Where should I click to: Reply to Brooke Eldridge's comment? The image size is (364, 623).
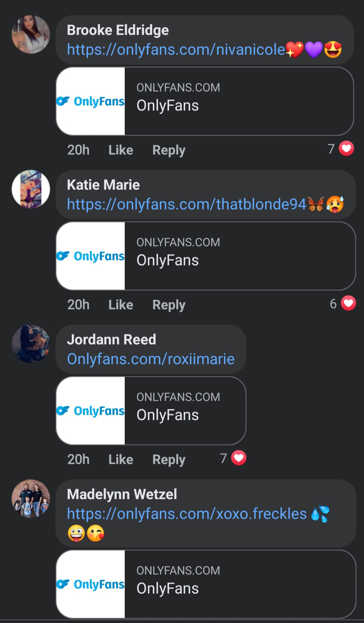(169, 150)
